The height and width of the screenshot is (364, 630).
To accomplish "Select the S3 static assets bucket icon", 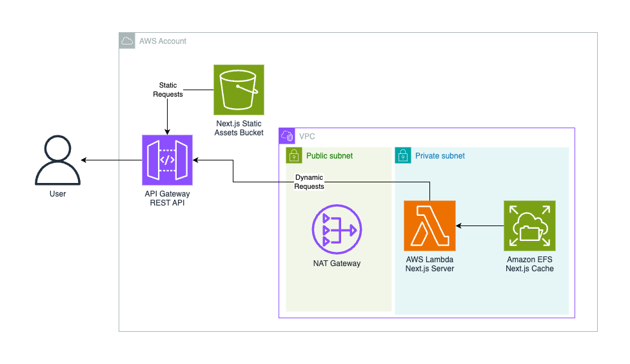I will click(239, 90).
